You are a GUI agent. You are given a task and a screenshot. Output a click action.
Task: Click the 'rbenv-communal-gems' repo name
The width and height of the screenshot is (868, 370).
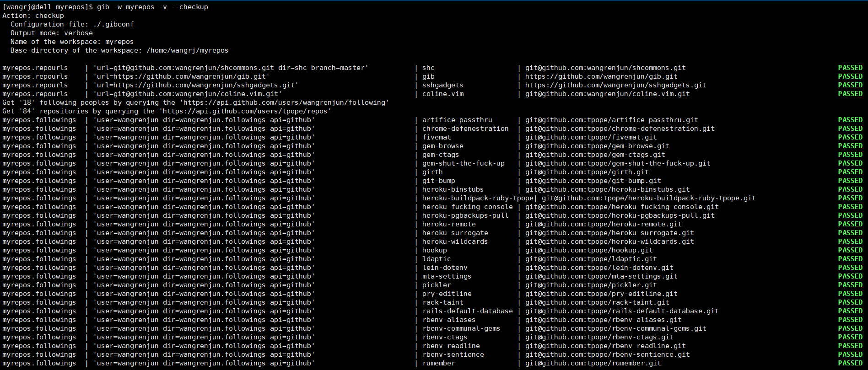pos(461,328)
